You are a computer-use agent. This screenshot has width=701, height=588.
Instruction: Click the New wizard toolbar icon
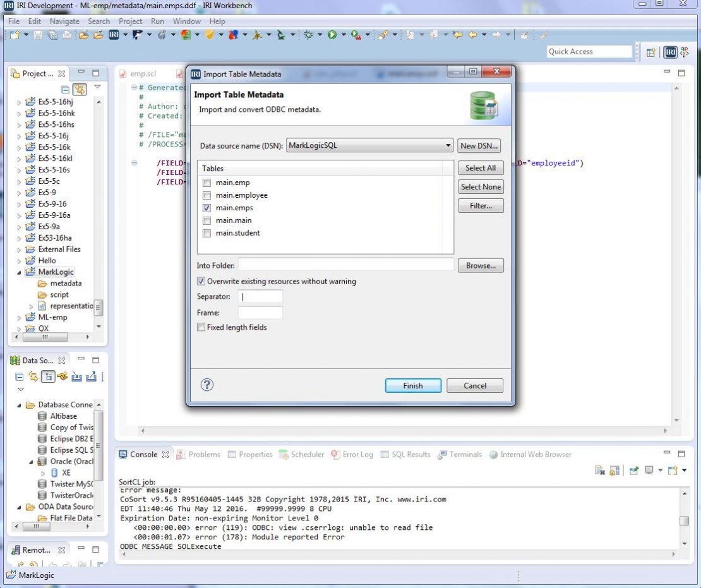click(15, 35)
